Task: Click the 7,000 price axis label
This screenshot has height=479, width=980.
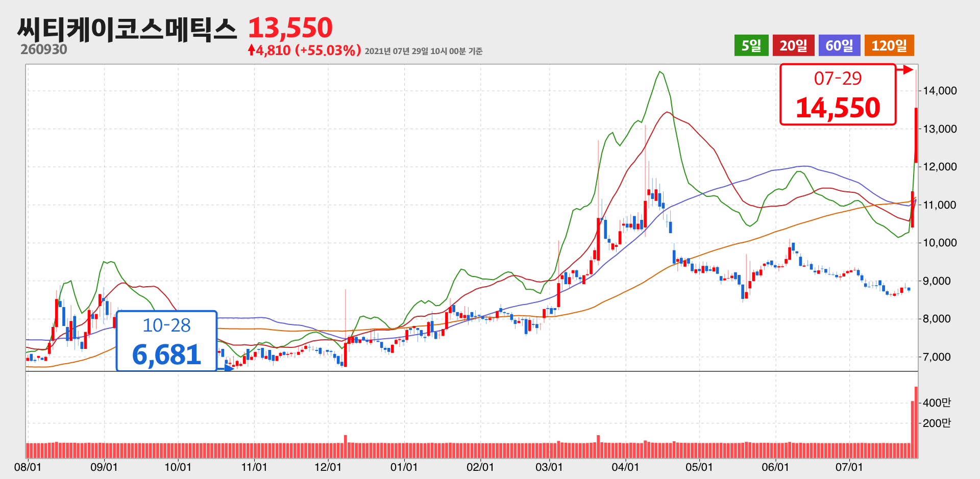Action: [937, 357]
